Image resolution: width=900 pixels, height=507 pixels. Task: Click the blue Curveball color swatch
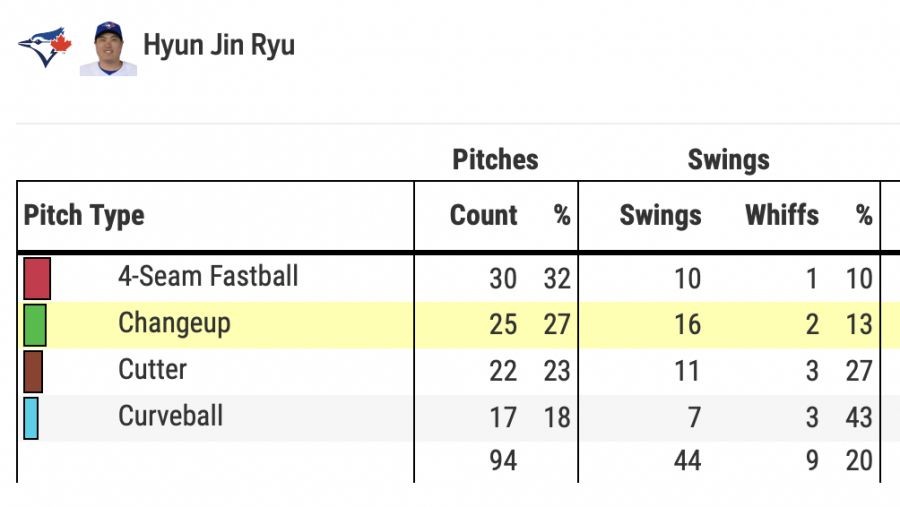(x=31, y=418)
